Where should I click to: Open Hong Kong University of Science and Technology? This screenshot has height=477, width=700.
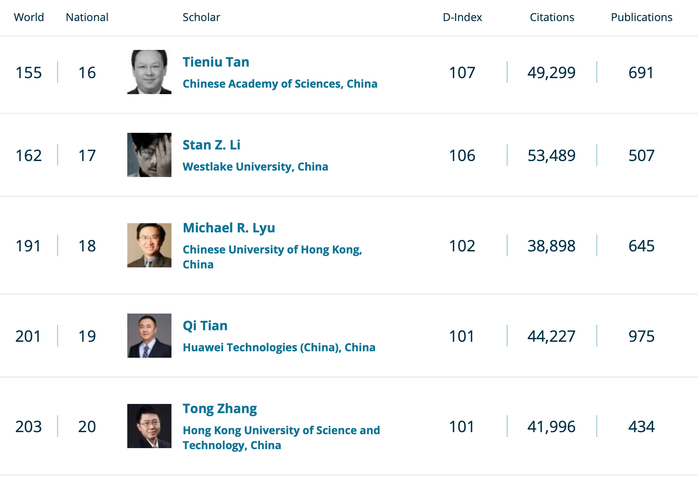click(281, 430)
